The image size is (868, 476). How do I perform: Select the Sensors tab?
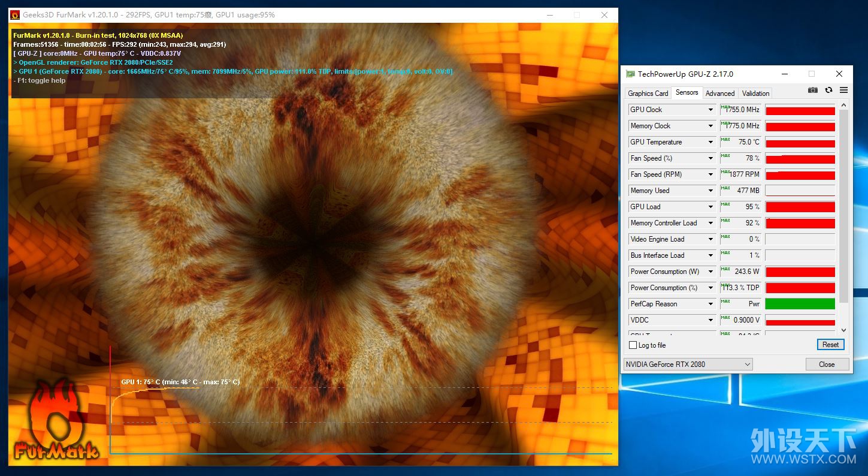[686, 92]
